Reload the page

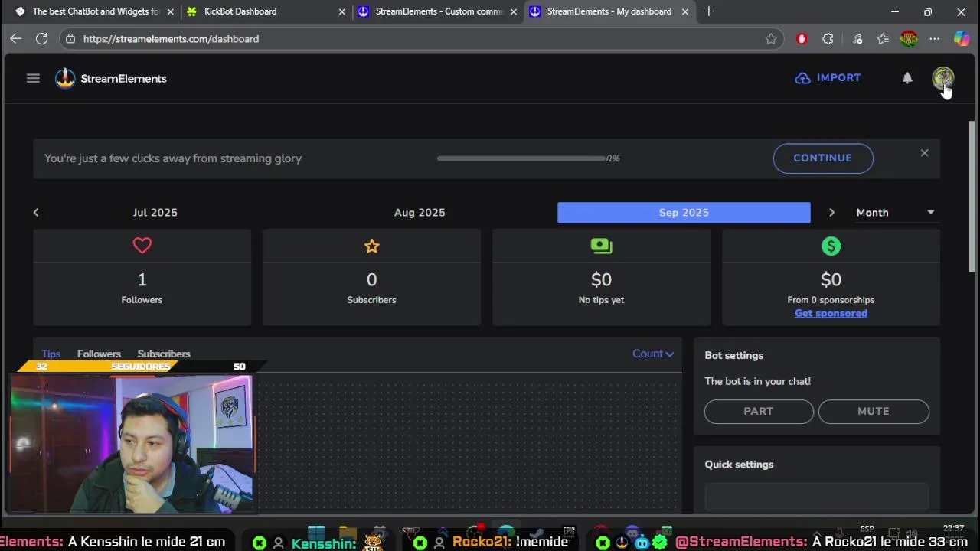tap(41, 38)
